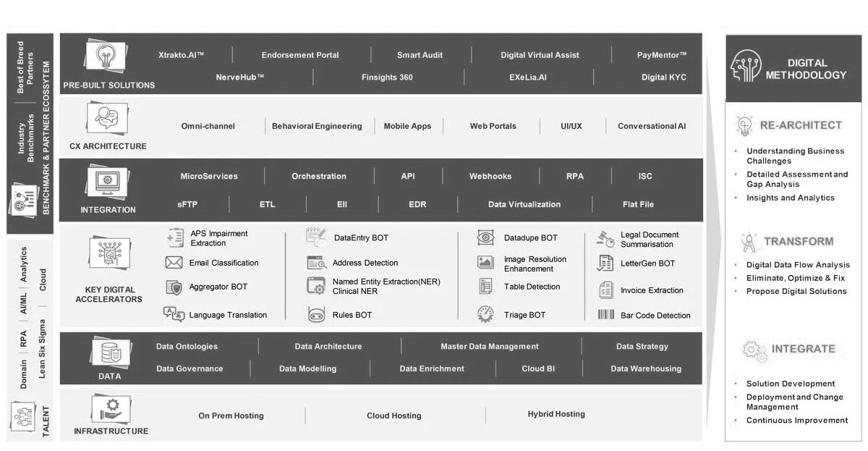Click the Data database shield icon
The image size is (868, 451).
coord(110,354)
